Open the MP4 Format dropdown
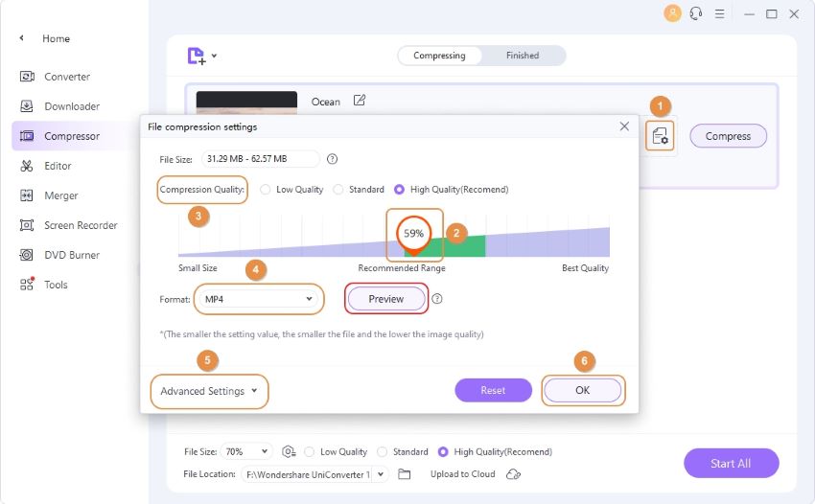This screenshot has width=815, height=504. pos(258,299)
